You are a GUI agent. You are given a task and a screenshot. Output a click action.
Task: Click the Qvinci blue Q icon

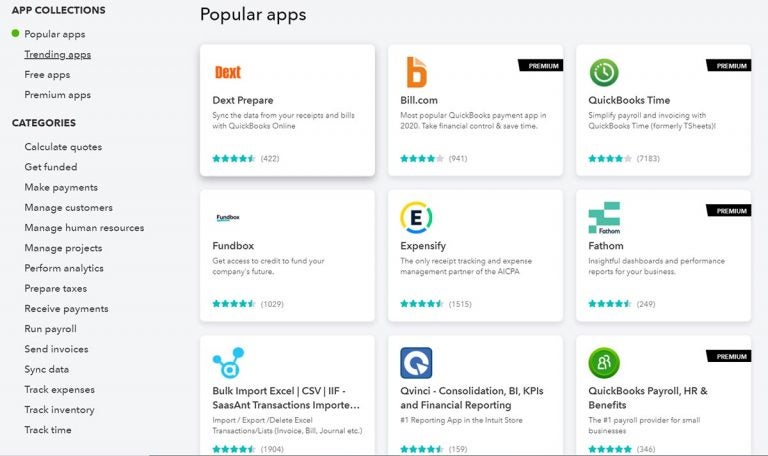(x=416, y=362)
